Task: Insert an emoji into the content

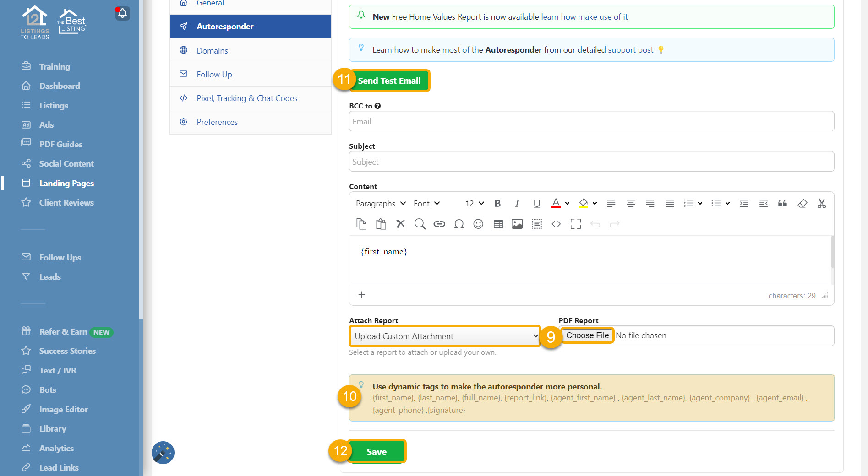Action: pos(478,224)
